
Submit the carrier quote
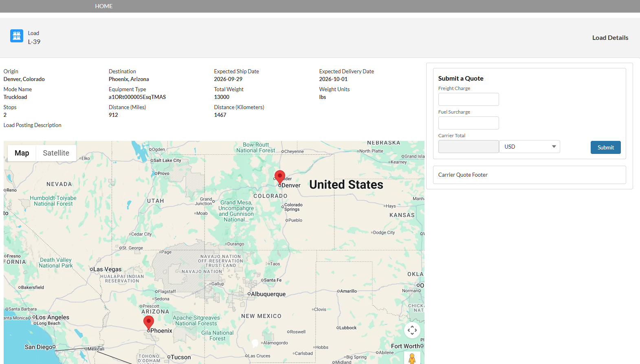coord(605,147)
